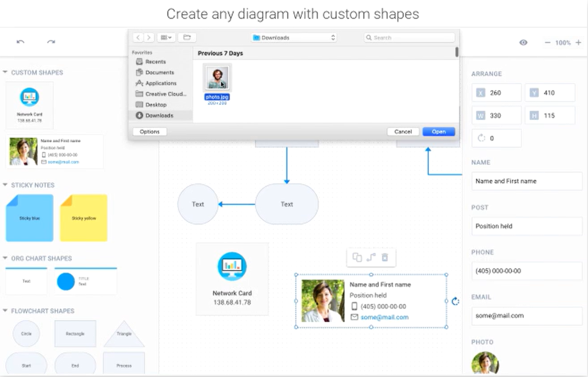Click the connector icon above selected card
Screen dimensions: 588x377
click(371, 258)
